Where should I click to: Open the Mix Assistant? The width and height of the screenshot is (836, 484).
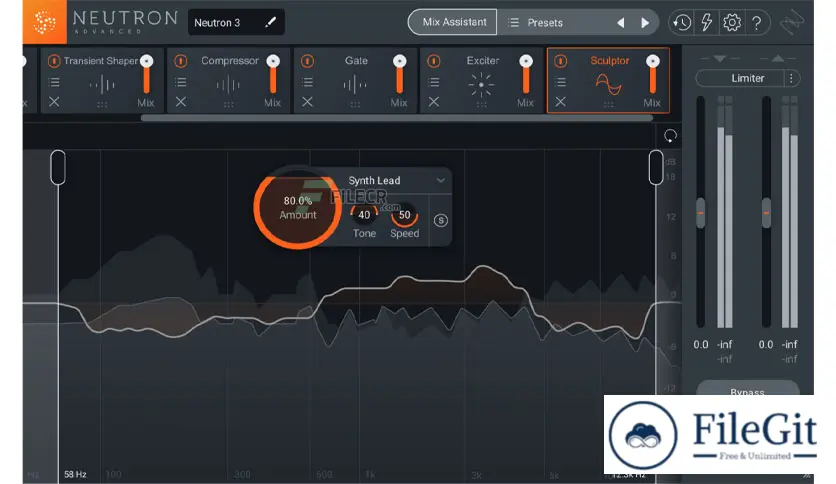click(x=454, y=22)
